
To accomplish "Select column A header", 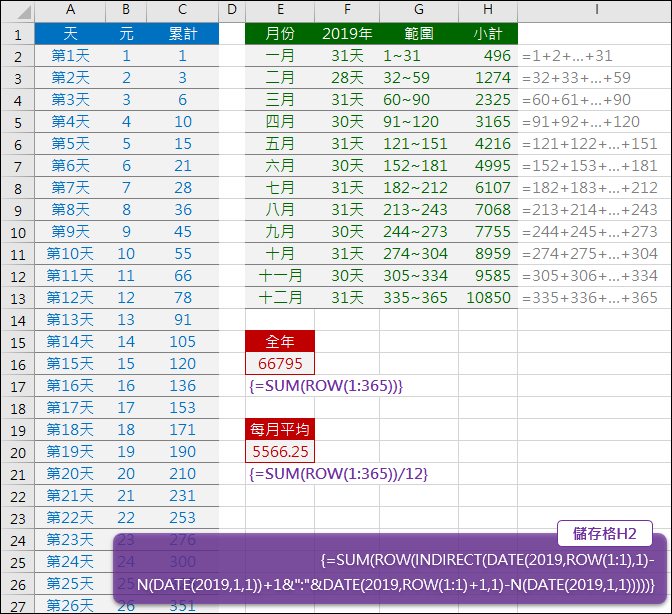I will pyautogui.click(x=70, y=9).
